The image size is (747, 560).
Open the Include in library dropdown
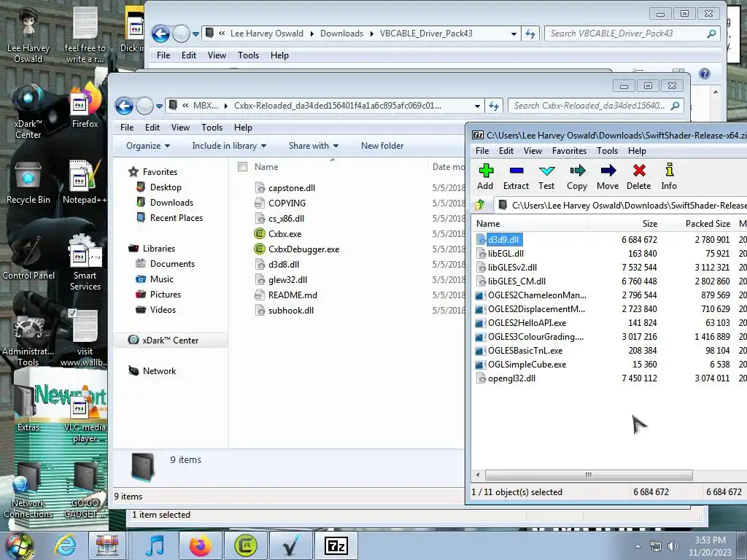pos(229,146)
